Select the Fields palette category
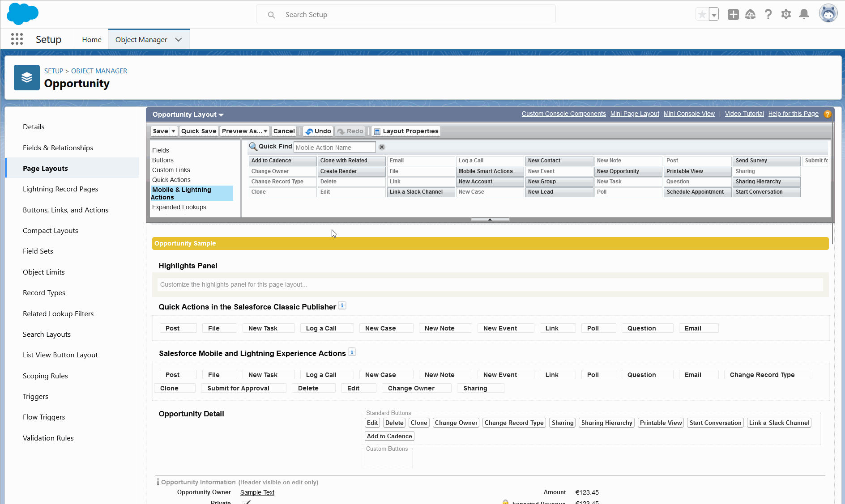845x504 pixels. (x=161, y=150)
